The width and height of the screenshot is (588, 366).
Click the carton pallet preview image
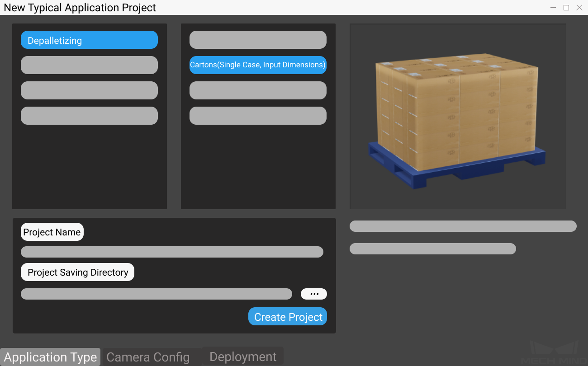pyautogui.click(x=457, y=116)
